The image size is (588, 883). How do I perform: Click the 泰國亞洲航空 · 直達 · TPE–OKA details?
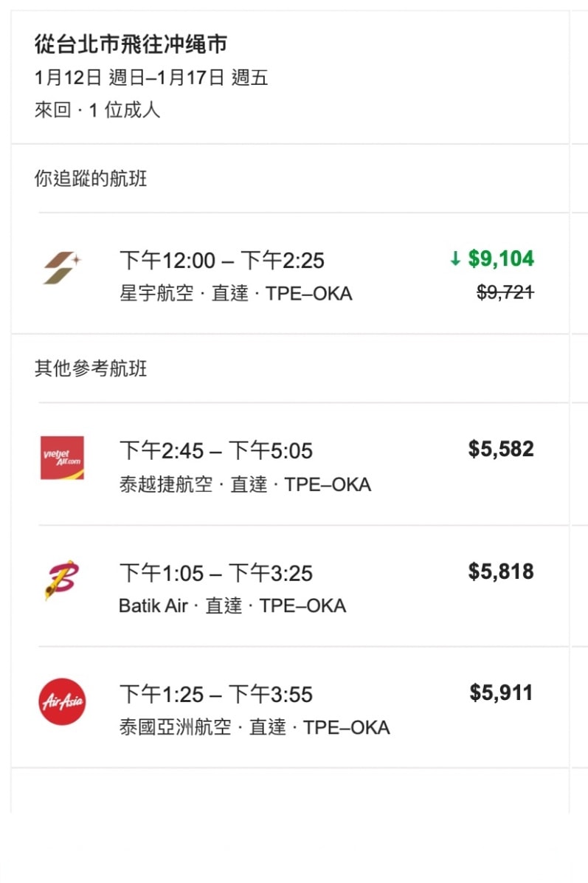point(255,727)
